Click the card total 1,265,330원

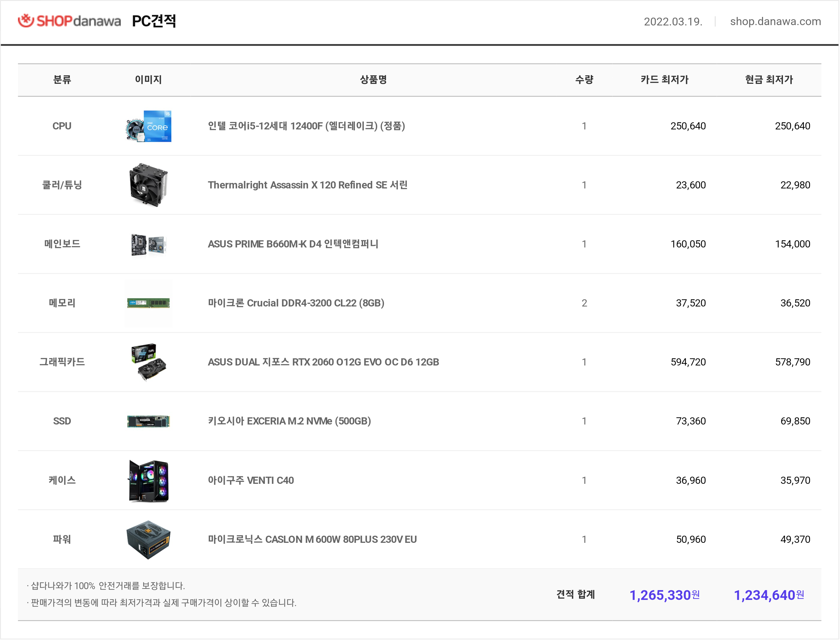[x=665, y=595]
